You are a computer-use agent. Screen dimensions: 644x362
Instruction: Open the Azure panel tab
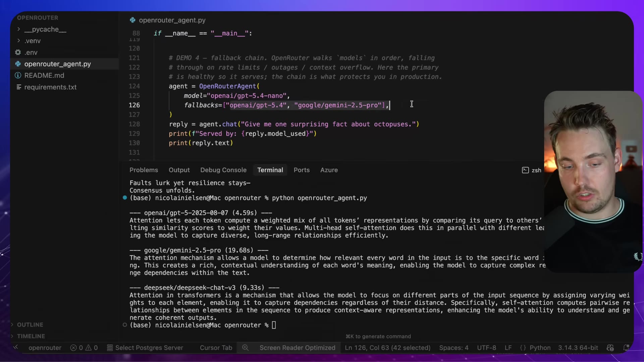pyautogui.click(x=329, y=170)
